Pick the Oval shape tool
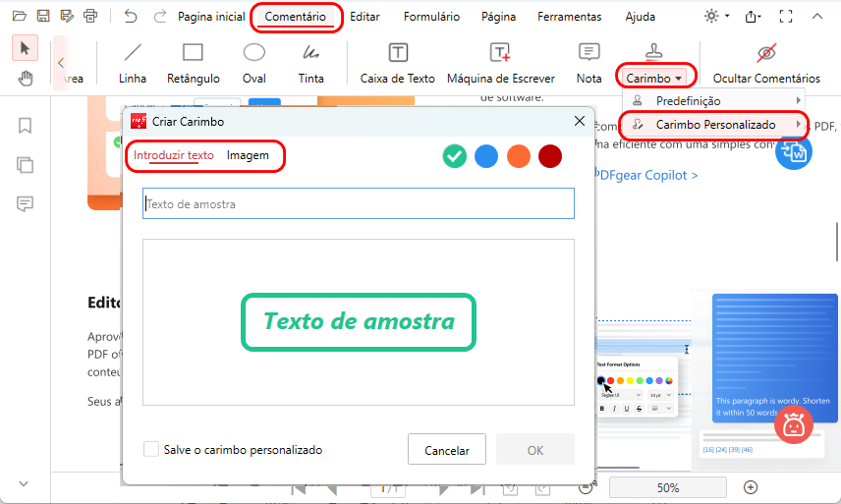841x504 pixels. click(254, 64)
